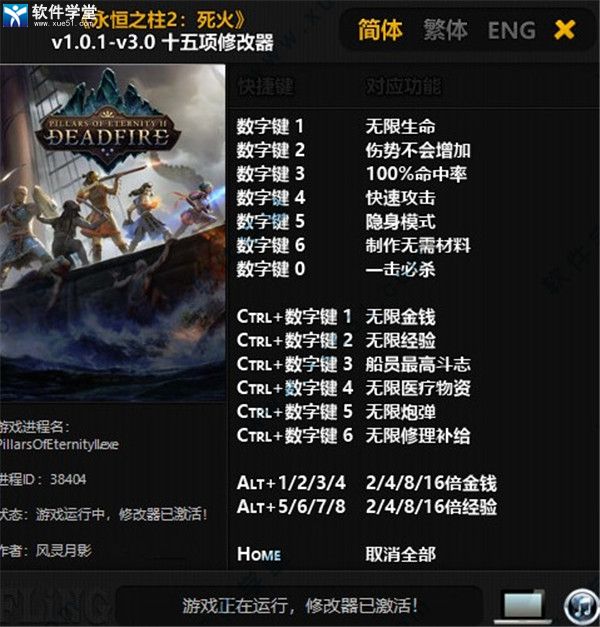Click the Deadfire game cover image
Viewport: 600px width, 627px height.
point(112,233)
